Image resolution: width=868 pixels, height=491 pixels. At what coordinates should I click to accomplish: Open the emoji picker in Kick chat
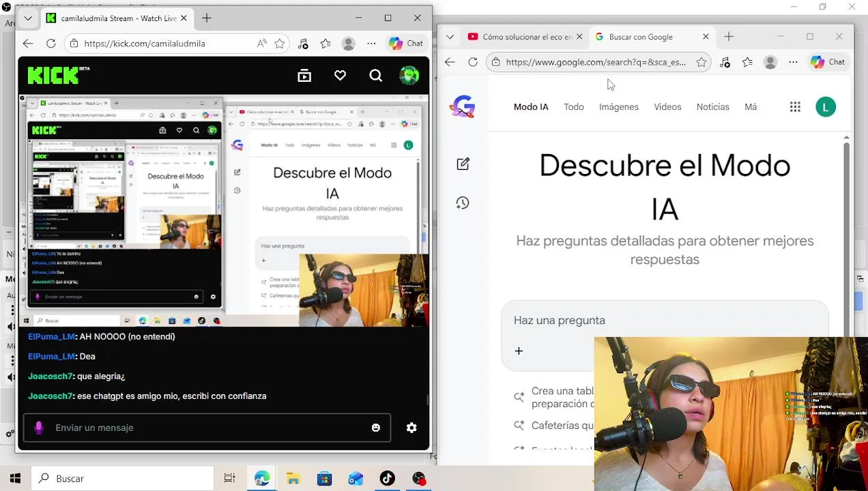tap(375, 428)
